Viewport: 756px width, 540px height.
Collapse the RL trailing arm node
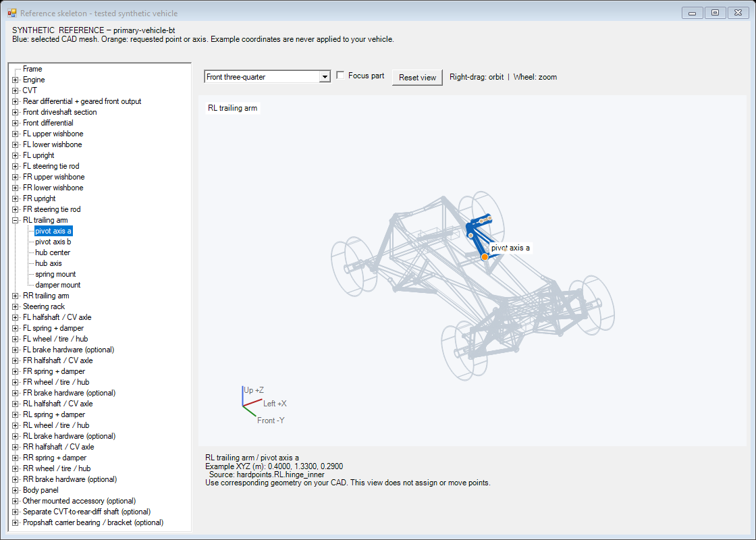coord(16,220)
